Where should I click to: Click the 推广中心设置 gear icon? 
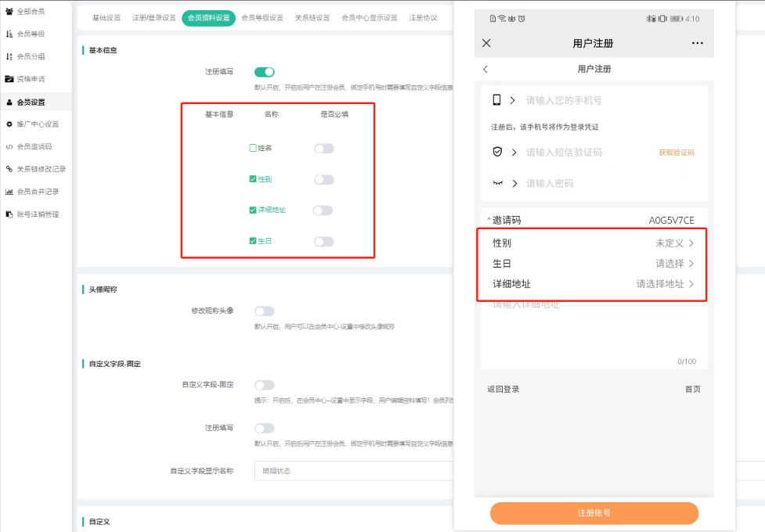pyautogui.click(x=9, y=124)
